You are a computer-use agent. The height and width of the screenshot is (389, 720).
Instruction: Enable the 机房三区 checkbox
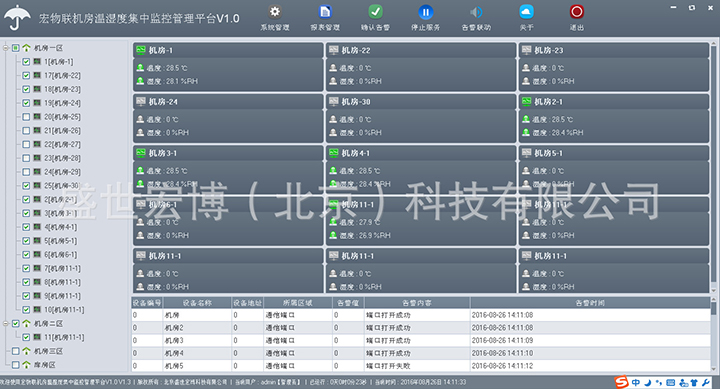point(16,351)
